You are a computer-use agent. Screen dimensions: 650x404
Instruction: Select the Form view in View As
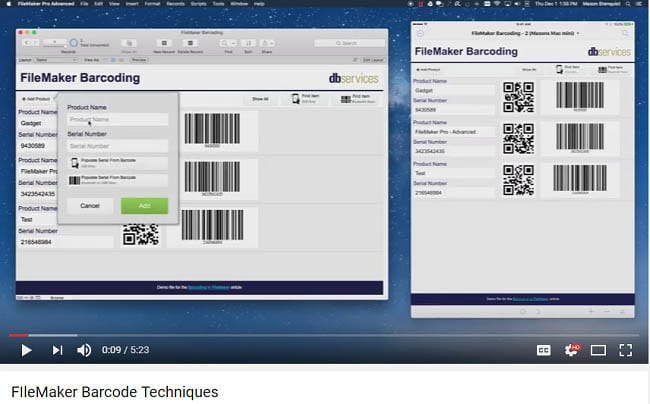107,60
